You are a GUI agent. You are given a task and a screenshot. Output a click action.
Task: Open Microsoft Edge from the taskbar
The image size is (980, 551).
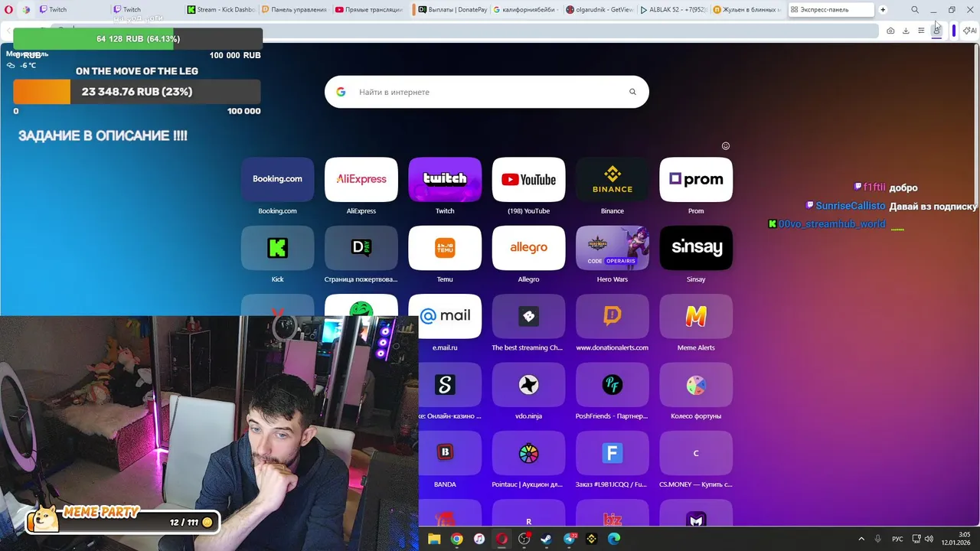point(613,539)
